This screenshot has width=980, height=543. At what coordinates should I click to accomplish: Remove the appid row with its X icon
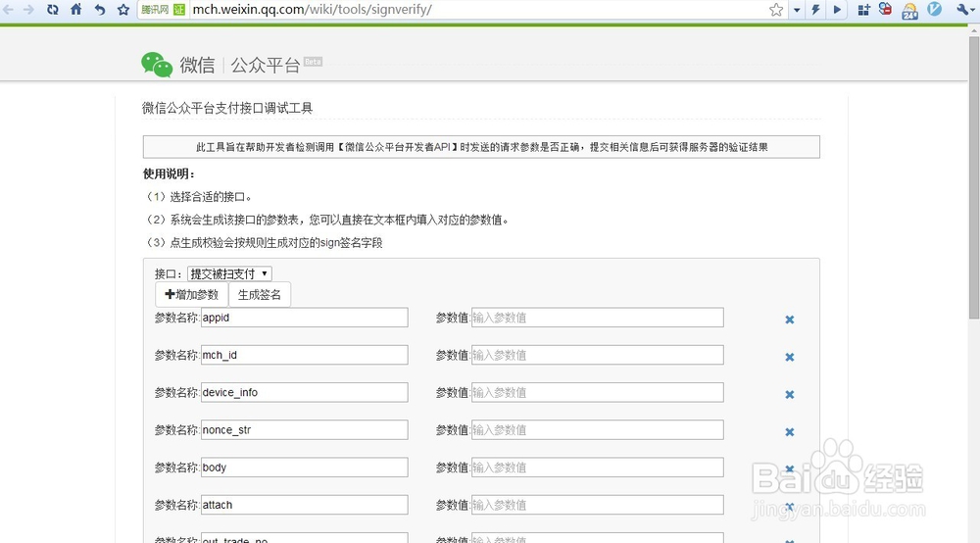pyautogui.click(x=789, y=320)
